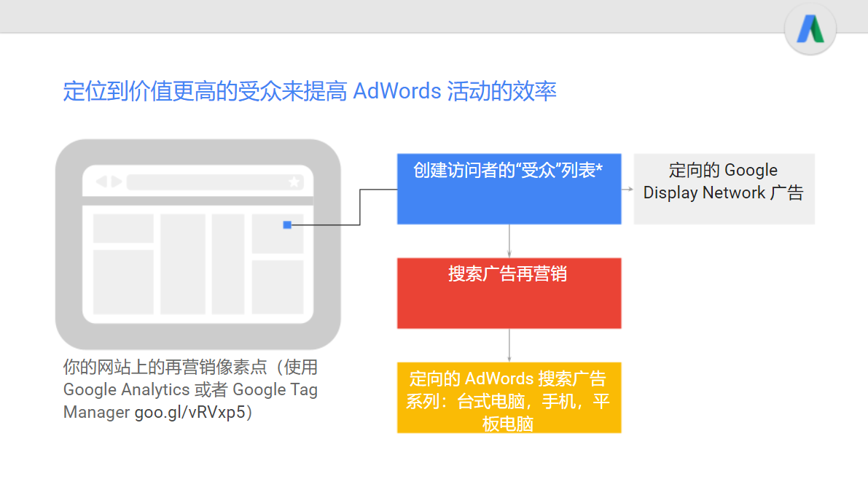Click the gray 定向的 Google Display Network 广告 box
Screen dimensions: 868x490
(x=724, y=189)
